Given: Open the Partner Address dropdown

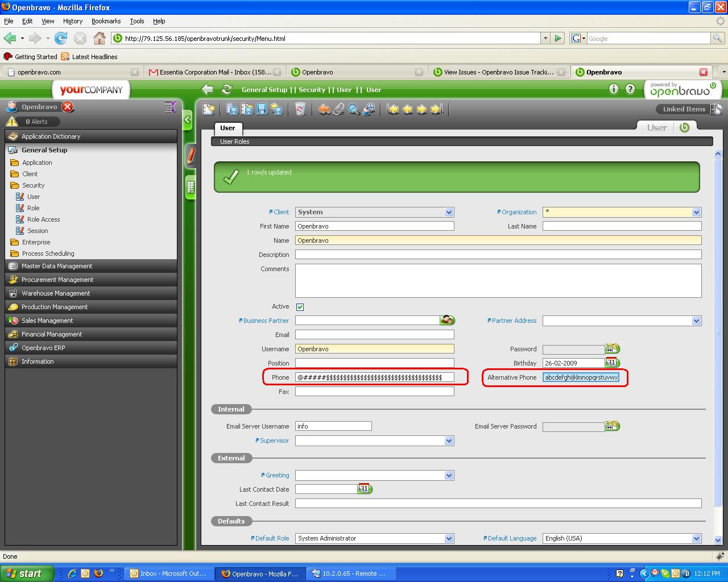Looking at the screenshot, I should tap(696, 321).
